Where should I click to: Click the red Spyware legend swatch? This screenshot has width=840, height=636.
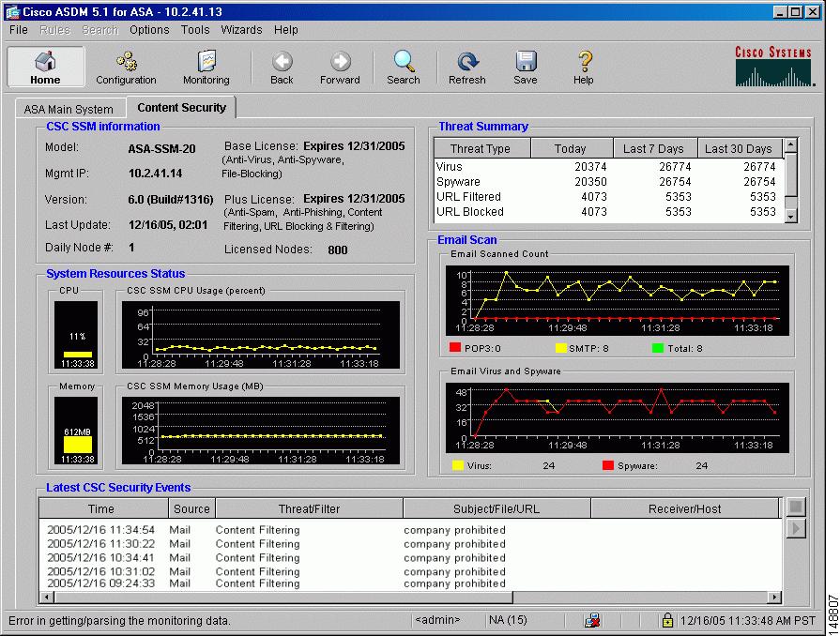[x=607, y=465]
